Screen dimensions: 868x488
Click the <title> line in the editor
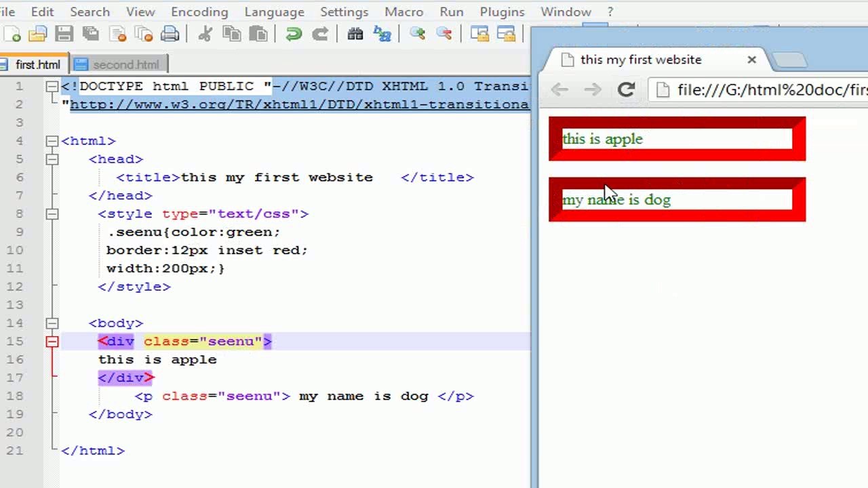[x=295, y=178]
